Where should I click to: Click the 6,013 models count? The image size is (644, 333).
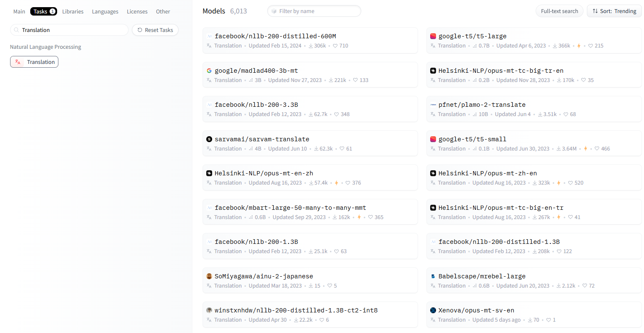tap(239, 11)
